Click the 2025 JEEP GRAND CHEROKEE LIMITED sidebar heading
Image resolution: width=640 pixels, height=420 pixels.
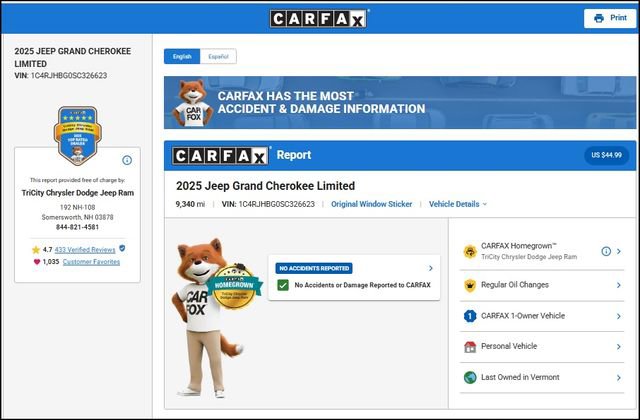(x=73, y=58)
